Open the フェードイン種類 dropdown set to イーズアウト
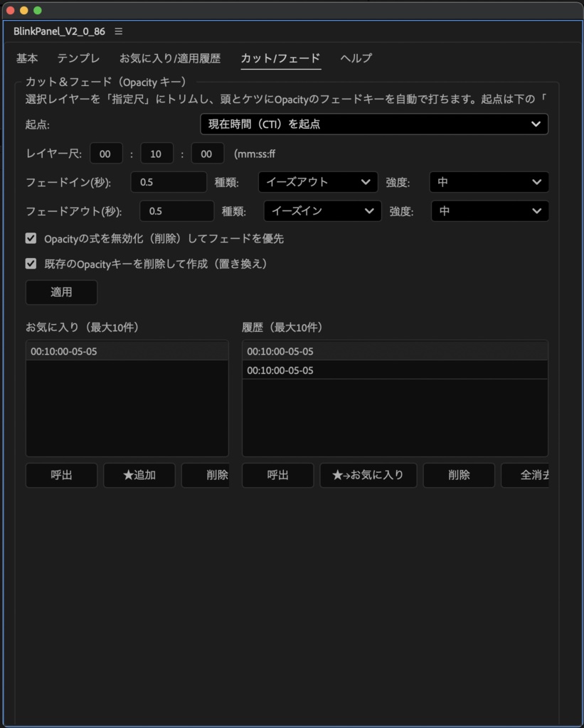584x728 pixels. 317,182
